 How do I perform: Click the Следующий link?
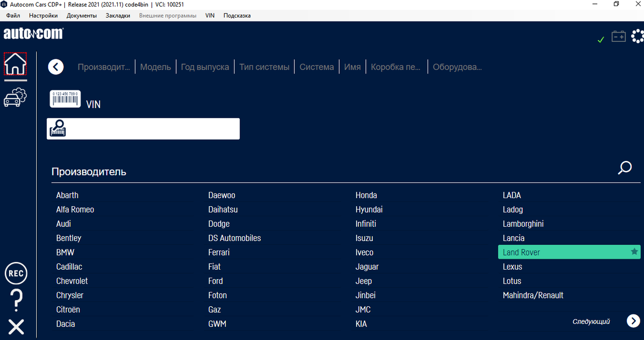click(x=591, y=321)
